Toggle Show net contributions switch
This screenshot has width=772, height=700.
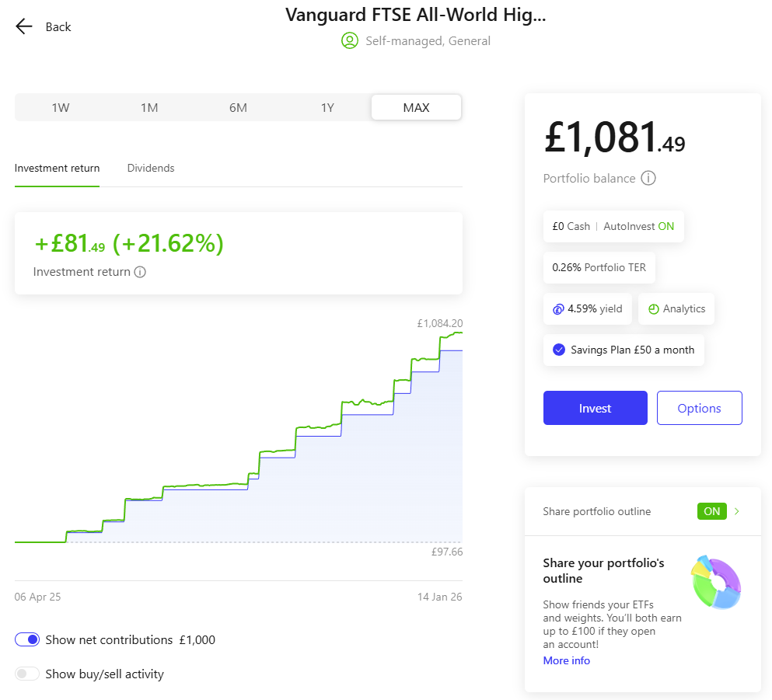click(27, 639)
